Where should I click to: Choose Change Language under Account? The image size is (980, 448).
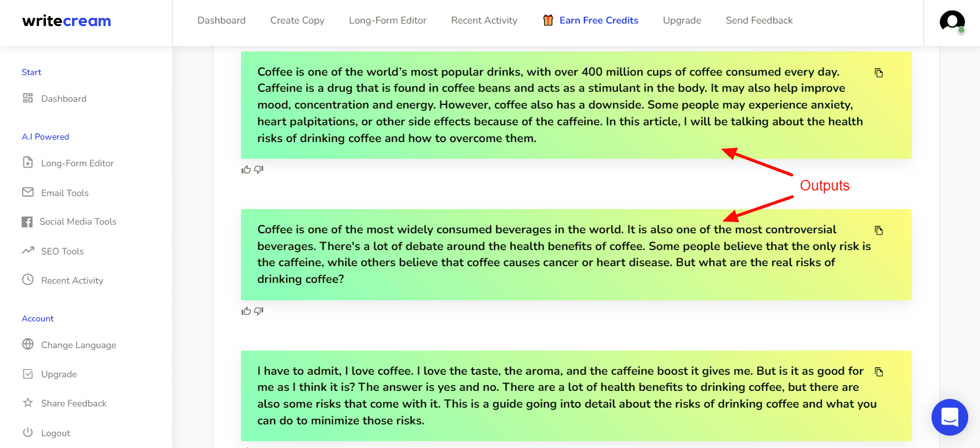[78, 345]
